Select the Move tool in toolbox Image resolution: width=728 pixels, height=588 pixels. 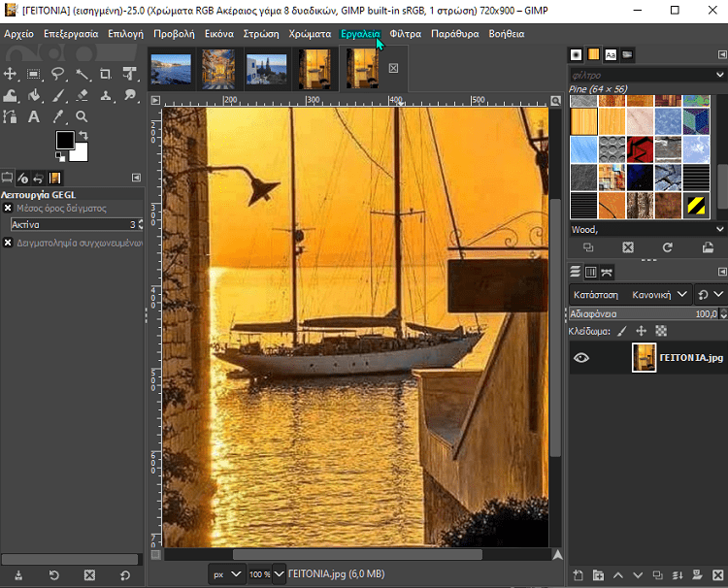point(11,74)
